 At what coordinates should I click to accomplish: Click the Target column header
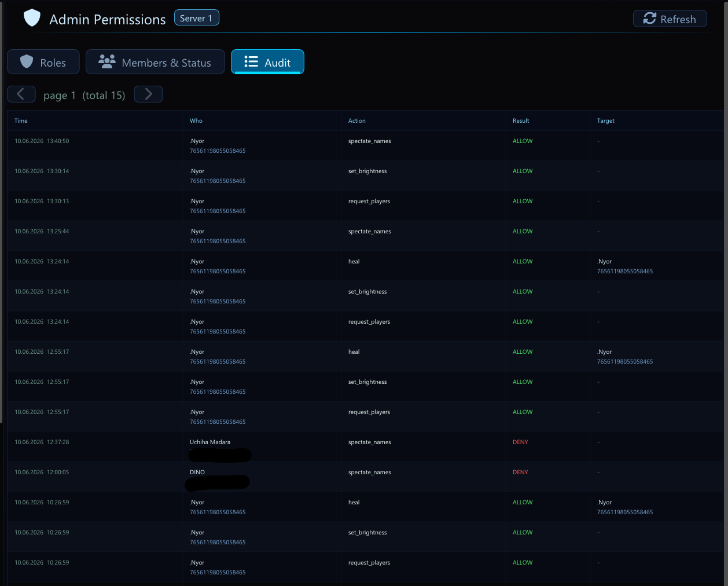[x=606, y=120]
